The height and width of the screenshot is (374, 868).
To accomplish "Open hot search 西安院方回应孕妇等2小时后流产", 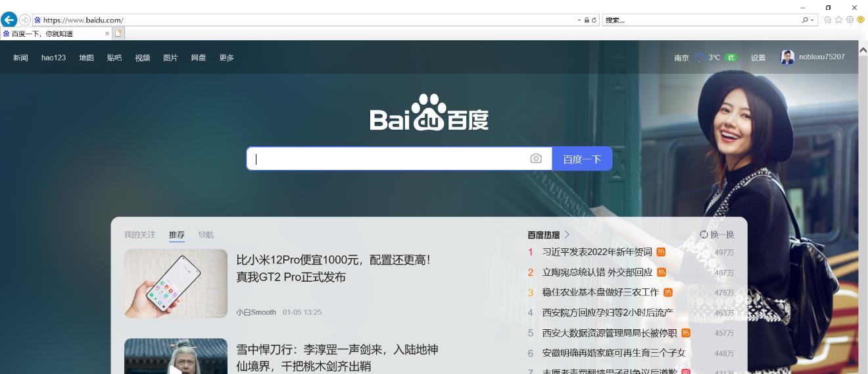I will tap(608, 313).
